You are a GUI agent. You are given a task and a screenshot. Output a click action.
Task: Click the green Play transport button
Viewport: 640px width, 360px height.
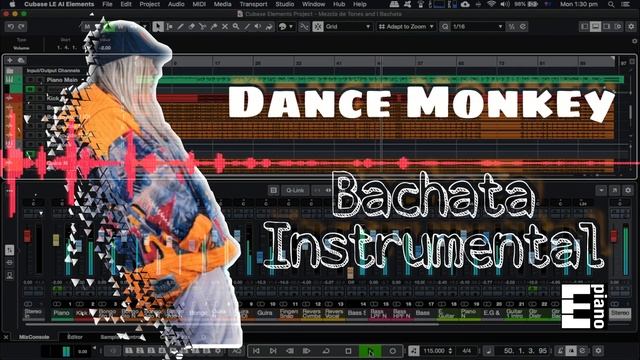(x=370, y=351)
